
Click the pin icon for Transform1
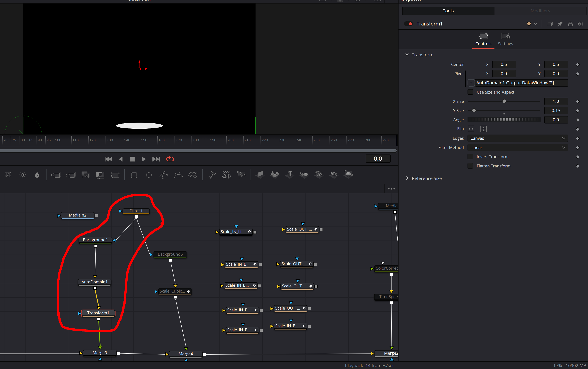560,24
